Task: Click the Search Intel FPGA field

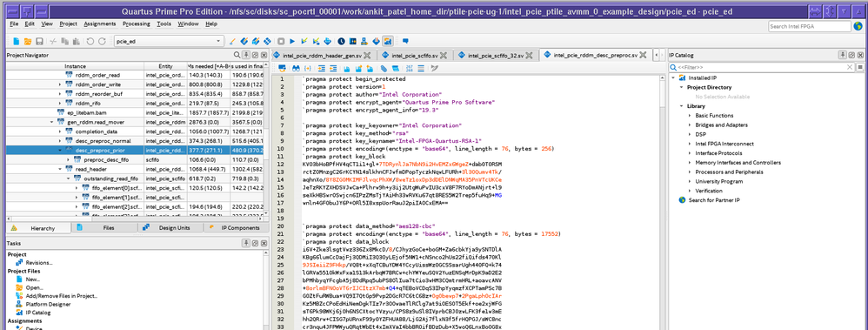Action: (x=810, y=26)
